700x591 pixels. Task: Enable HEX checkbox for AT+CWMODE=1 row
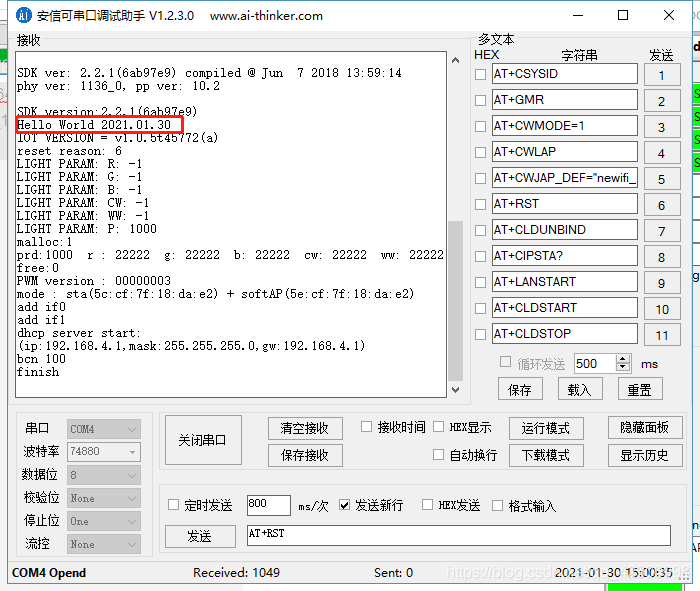[480, 126]
